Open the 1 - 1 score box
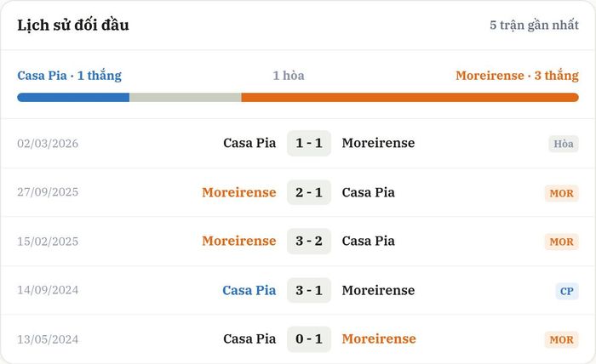This screenshot has height=364, width=596. [x=309, y=143]
